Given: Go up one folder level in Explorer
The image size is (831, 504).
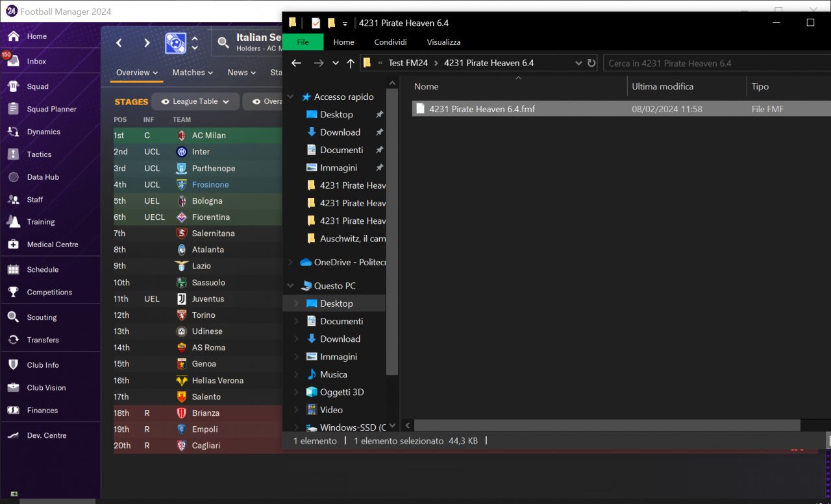Looking at the screenshot, I should [x=351, y=63].
